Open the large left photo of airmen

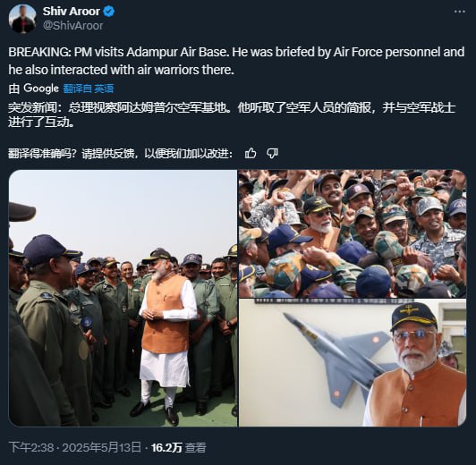pyautogui.click(x=123, y=298)
